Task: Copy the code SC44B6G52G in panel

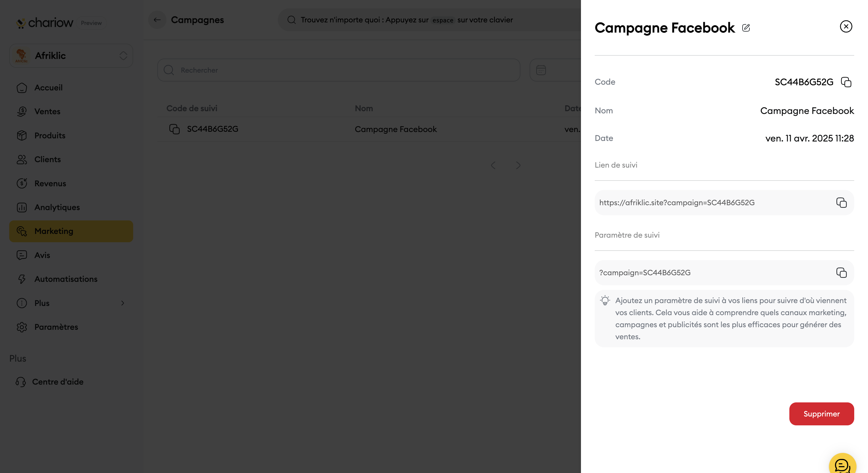Action: pyautogui.click(x=846, y=82)
